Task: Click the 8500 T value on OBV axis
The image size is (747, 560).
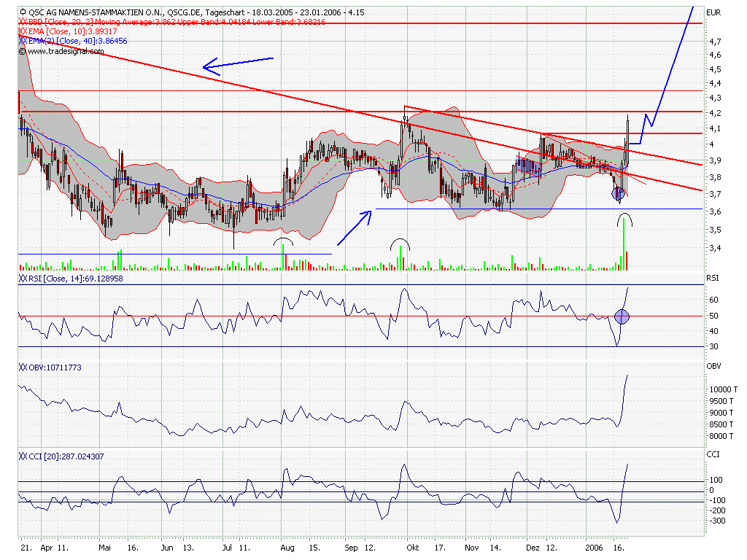Action: click(721, 425)
